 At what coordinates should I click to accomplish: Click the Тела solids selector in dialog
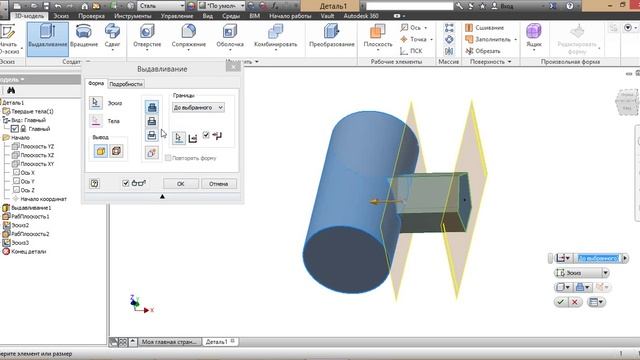[x=96, y=121]
